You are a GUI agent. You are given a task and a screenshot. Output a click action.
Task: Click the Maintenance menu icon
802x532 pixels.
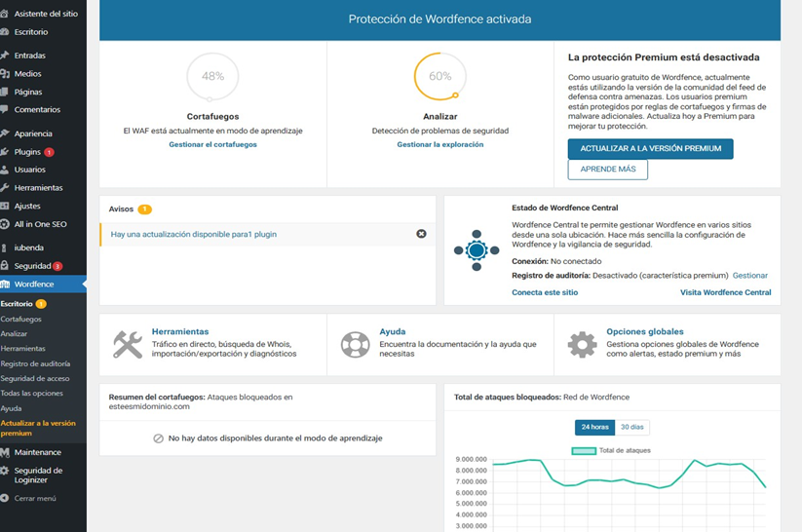click(5, 452)
